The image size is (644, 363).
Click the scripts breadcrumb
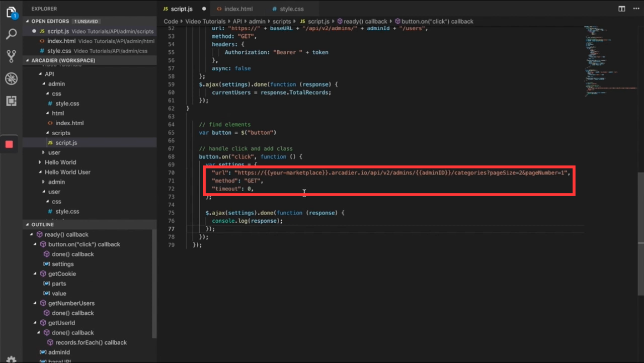(x=282, y=22)
